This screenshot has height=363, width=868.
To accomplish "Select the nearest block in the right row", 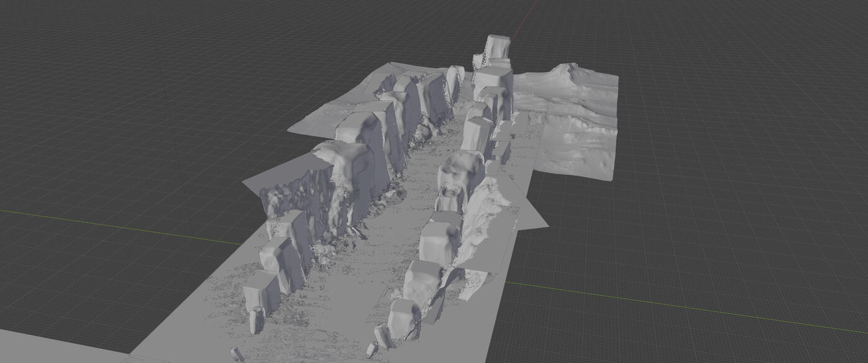I will [403, 318].
